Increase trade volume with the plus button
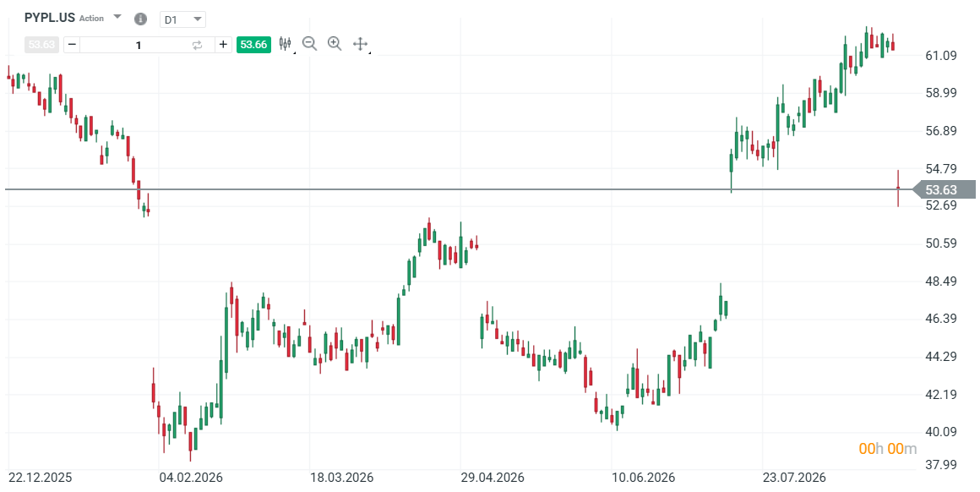980x492 pixels. coord(223,45)
